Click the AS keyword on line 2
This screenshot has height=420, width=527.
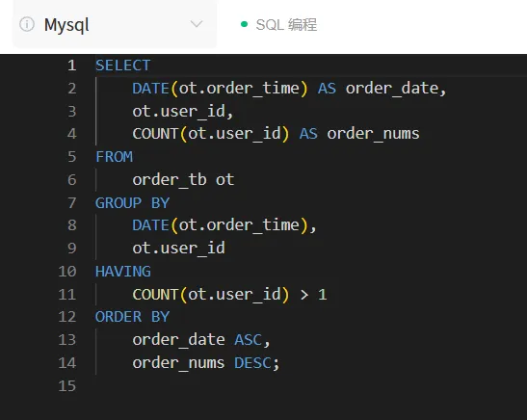tap(327, 89)
